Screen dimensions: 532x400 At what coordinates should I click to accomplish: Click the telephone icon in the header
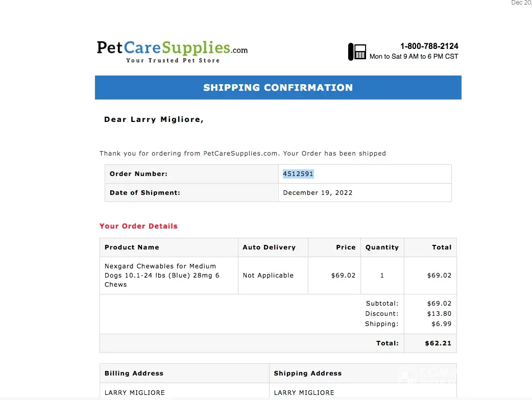357,52
